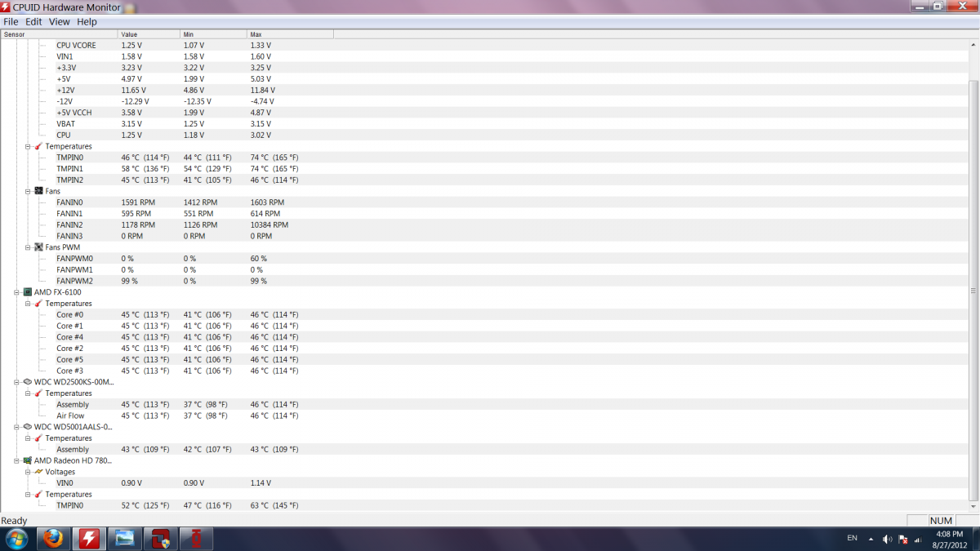Click the EN language indicator

click(853, 538)
